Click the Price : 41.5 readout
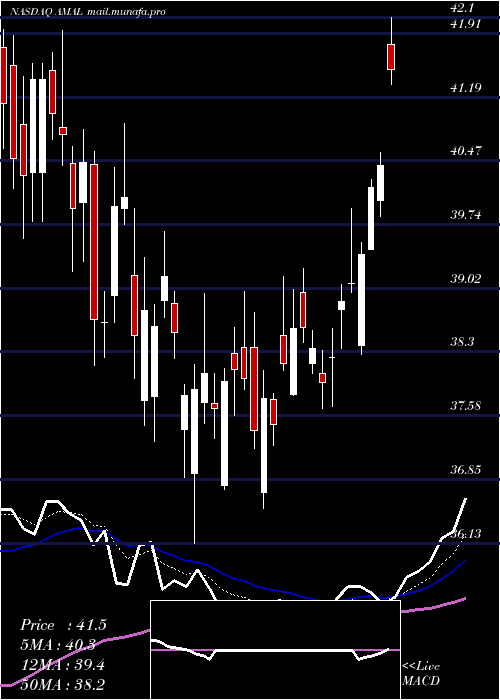The height and width of the screenshot is (700, 500). pos(63,625)
